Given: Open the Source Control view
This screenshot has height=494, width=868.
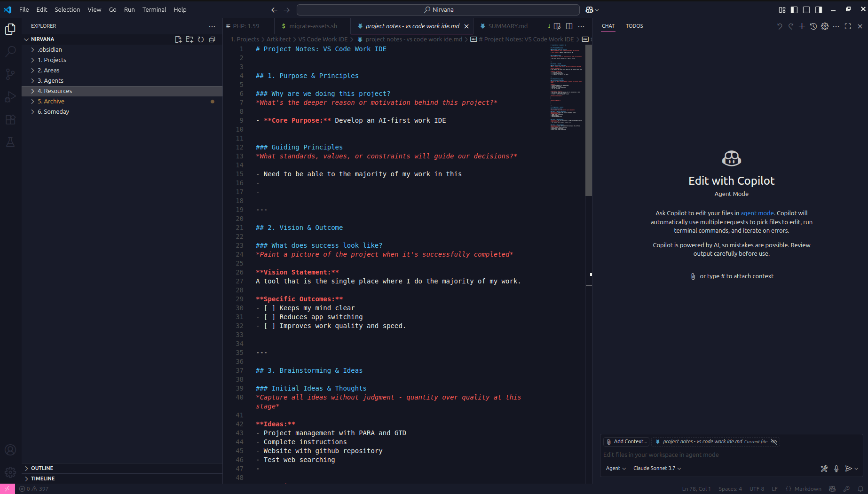Looking at the screenshot, I should click(10, 74).
